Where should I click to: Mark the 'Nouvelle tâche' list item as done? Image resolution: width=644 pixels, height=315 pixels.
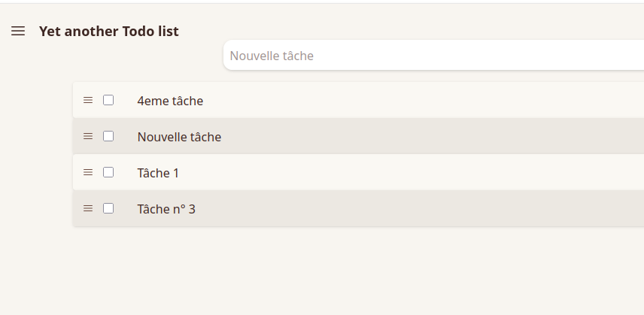(x=108, y=136)
